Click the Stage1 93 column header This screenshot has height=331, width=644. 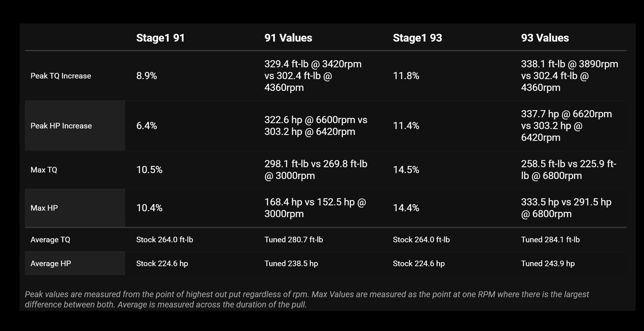417,38
